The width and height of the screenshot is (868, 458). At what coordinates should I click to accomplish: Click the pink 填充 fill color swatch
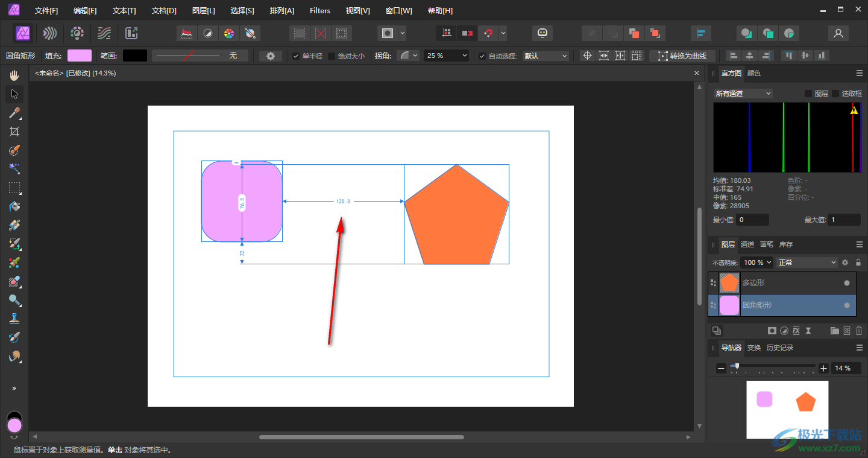80,56
